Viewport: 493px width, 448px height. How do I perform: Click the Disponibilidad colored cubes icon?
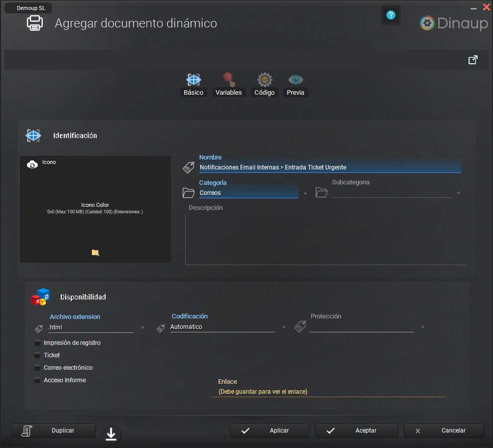[x=40, y=297]
